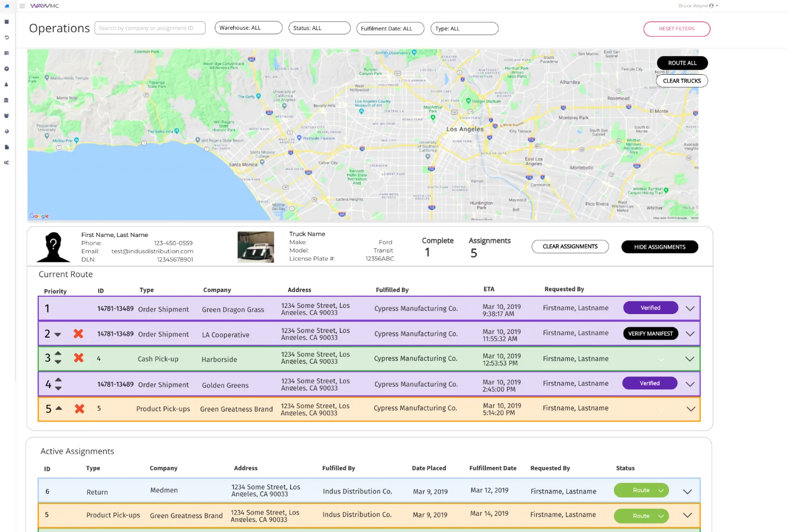The height and width of the screenshot is (532, 787).
Task: Expand the LA Cooperative route row
Action: tap(690, 334)
